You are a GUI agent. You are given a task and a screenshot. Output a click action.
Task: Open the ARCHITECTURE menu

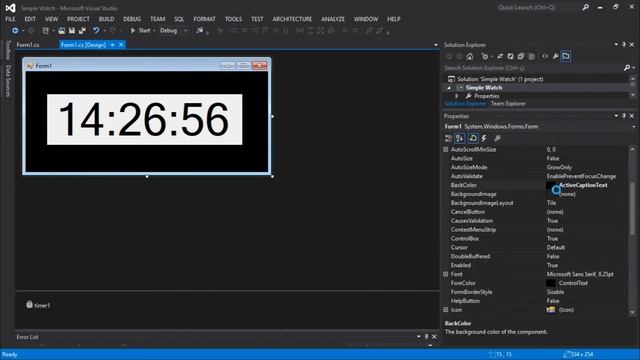click(x=292, y=19)
